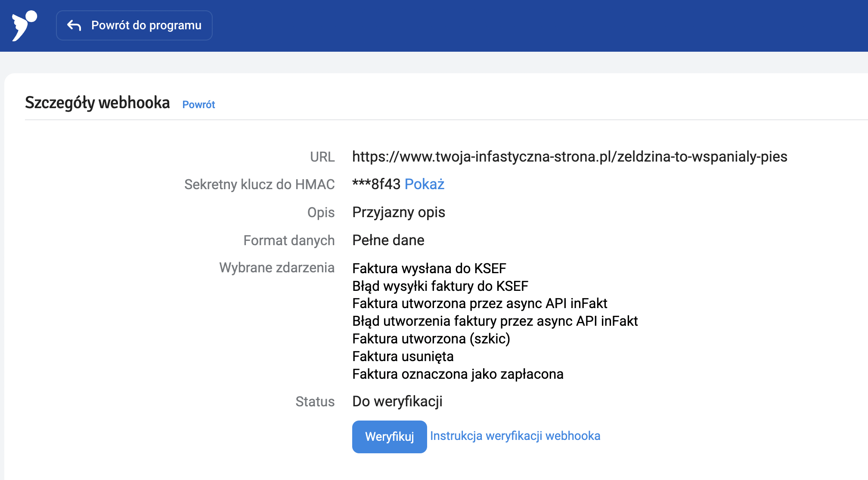868x480 pixels.
Task: Click the Przyjazny opis description value
Action: tap(399, 212)
